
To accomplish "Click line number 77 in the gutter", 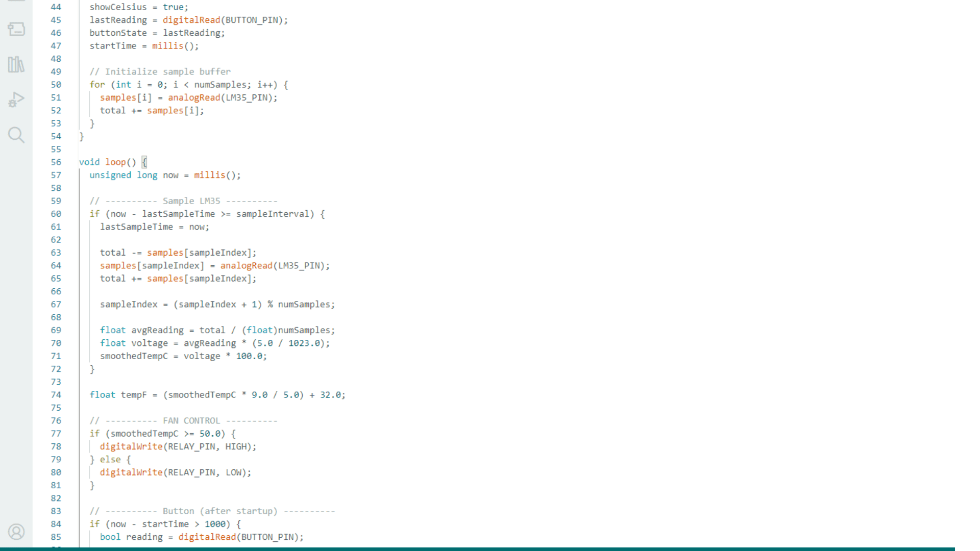I will 56,434.
